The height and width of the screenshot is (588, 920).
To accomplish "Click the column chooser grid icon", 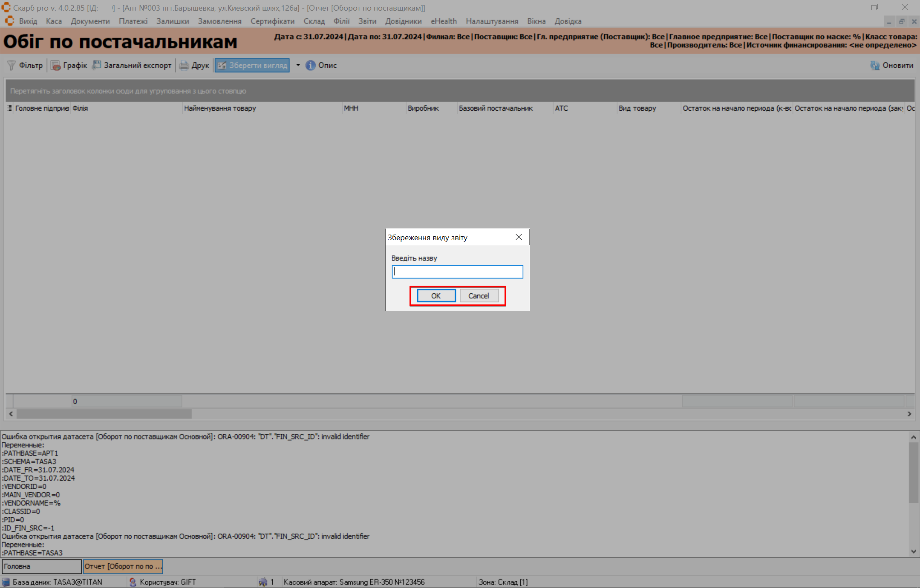I will [x=9, y=108].
